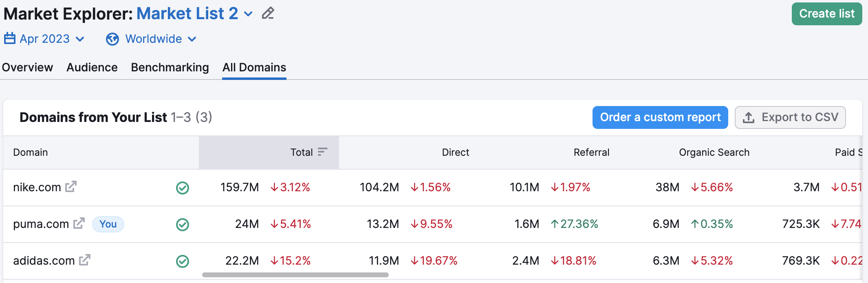The image size is (868, 283).
Task: Click the 2.4M referral value for adidas.com
Action: tap(526, 261)
